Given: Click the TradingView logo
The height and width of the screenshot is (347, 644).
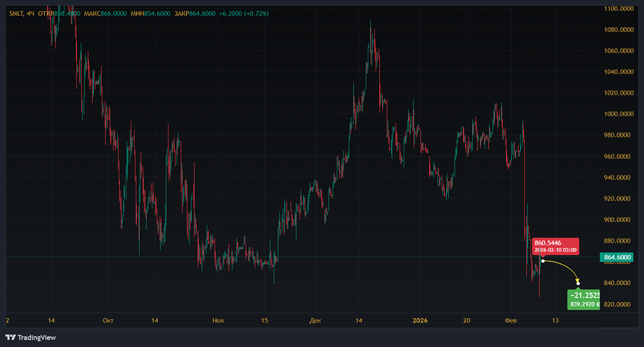Looking at the screenshot, I should (x=30, y=337).
